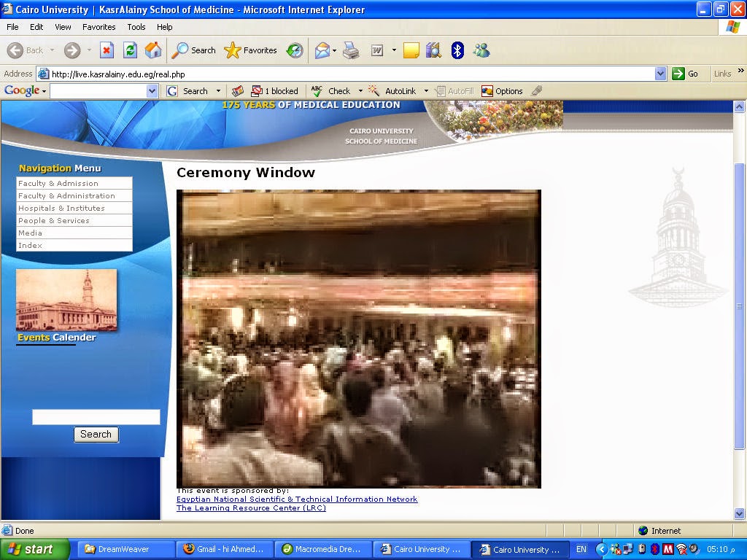747x560 pixels.
Task: Click the Mail envelope icon
Action: click(322, 50)
